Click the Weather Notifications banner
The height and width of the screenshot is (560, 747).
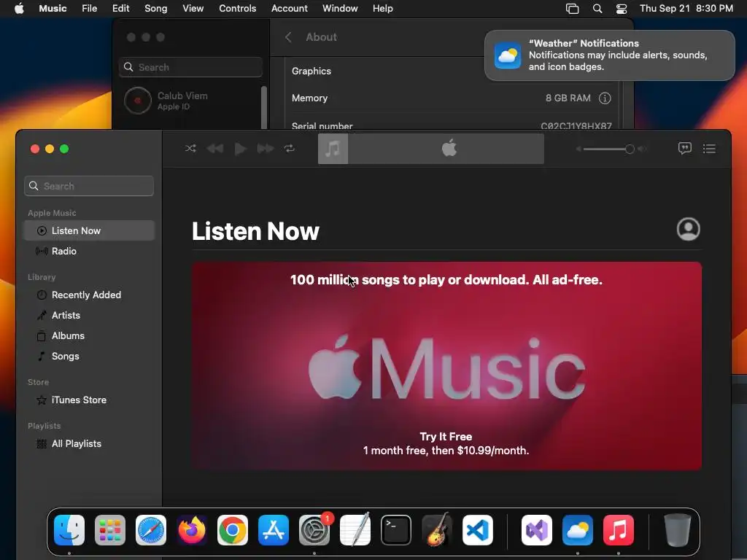610,55
